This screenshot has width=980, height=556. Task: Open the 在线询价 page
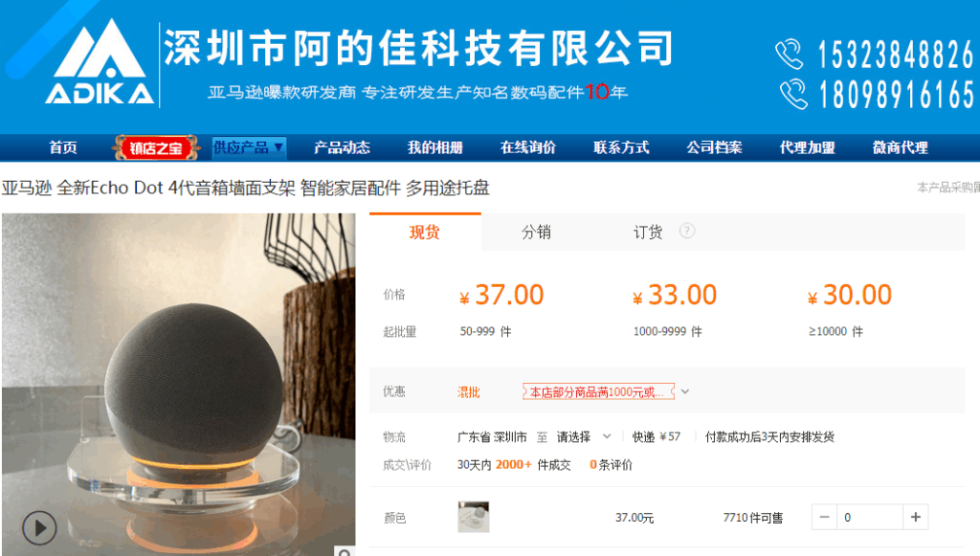tap(528, 148)
